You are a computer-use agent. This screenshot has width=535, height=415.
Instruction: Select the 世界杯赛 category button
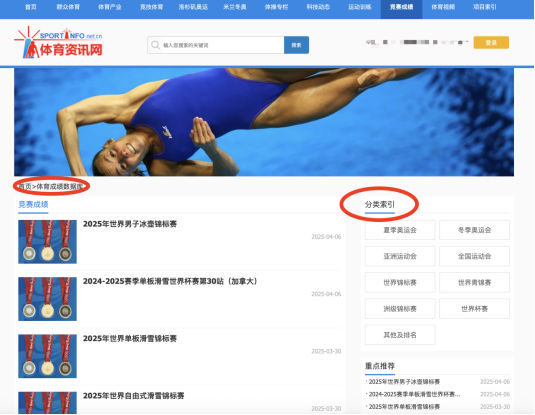[474, 309]
